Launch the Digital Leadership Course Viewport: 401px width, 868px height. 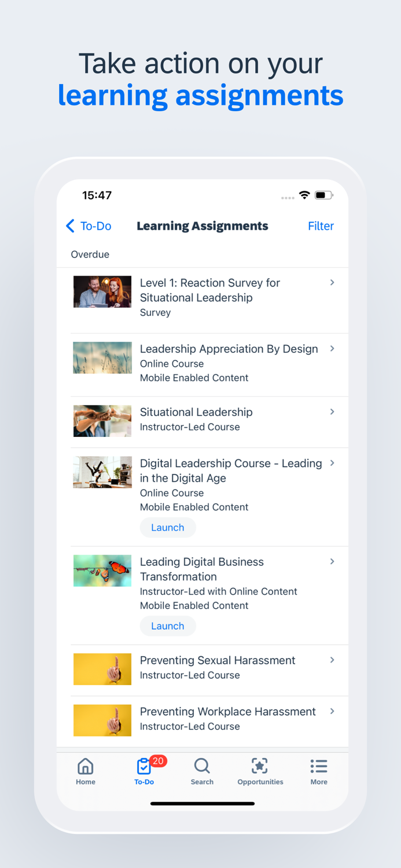[x=167, y=527]
